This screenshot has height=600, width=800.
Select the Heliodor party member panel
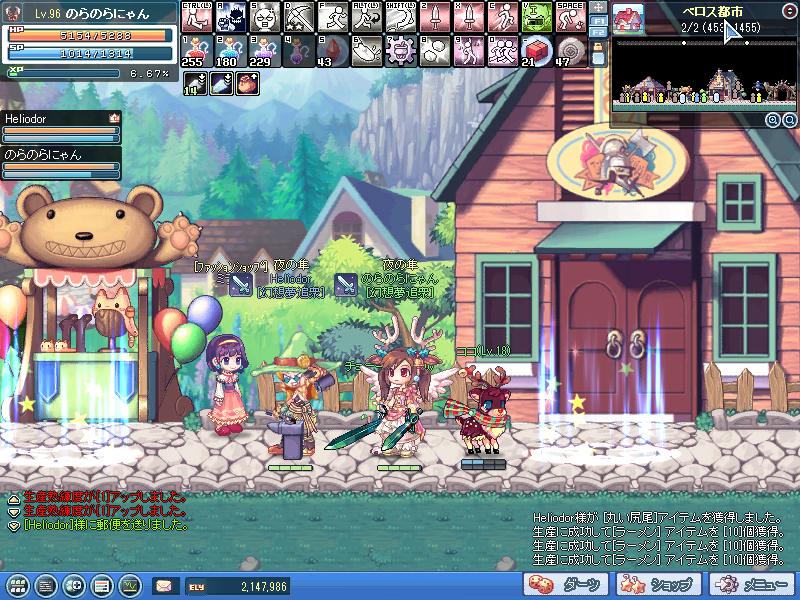click(61, 128)
